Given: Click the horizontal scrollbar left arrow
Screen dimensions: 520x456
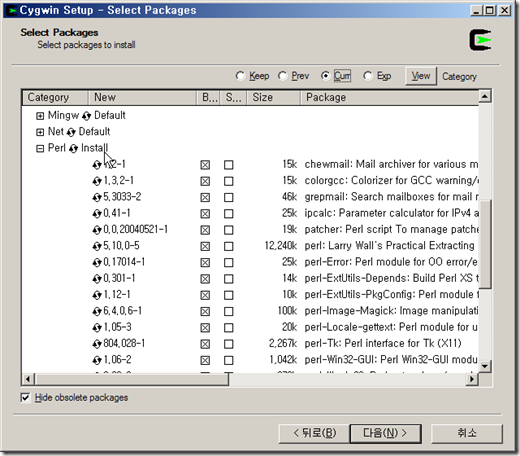Looking at the screenshot, I should pyautogui.click(x=28, y=379).
